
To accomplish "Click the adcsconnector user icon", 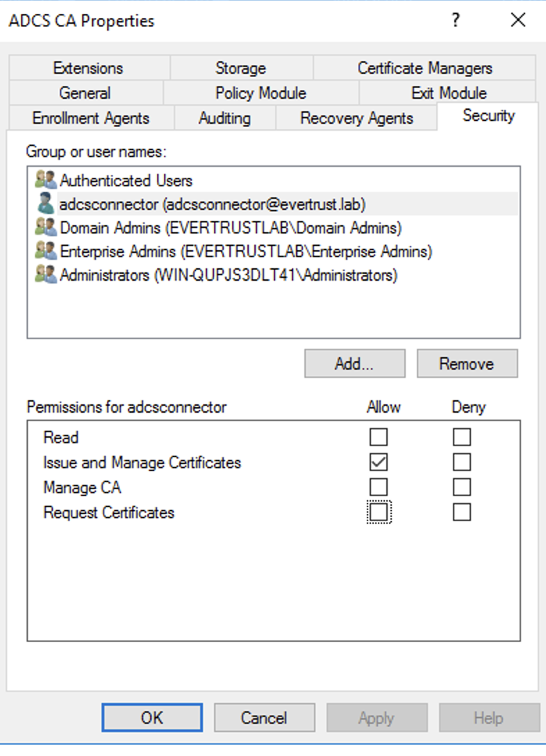I will (x=46, y=204).
